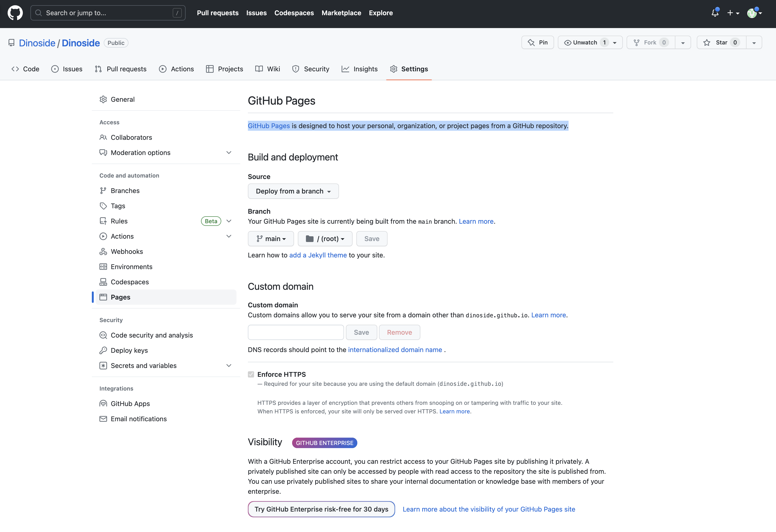Remove the custom domain
Screen dimensions: 776x532
point(399,332)
